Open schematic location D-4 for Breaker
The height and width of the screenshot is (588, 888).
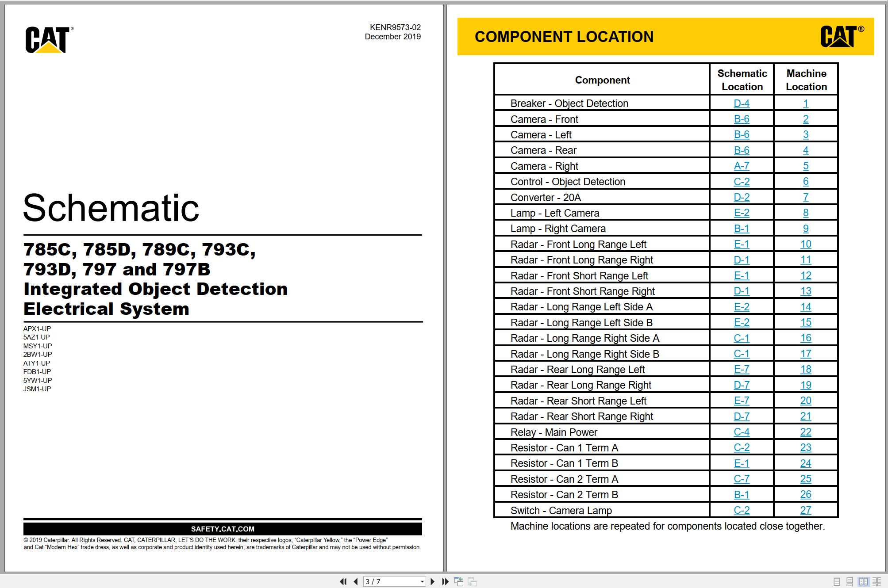coord(742,103)
